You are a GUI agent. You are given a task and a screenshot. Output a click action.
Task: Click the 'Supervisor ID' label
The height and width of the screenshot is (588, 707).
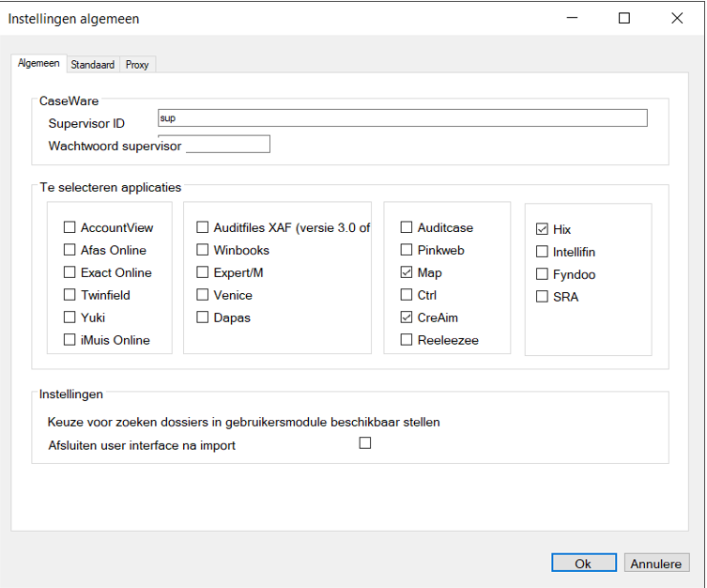86,123
